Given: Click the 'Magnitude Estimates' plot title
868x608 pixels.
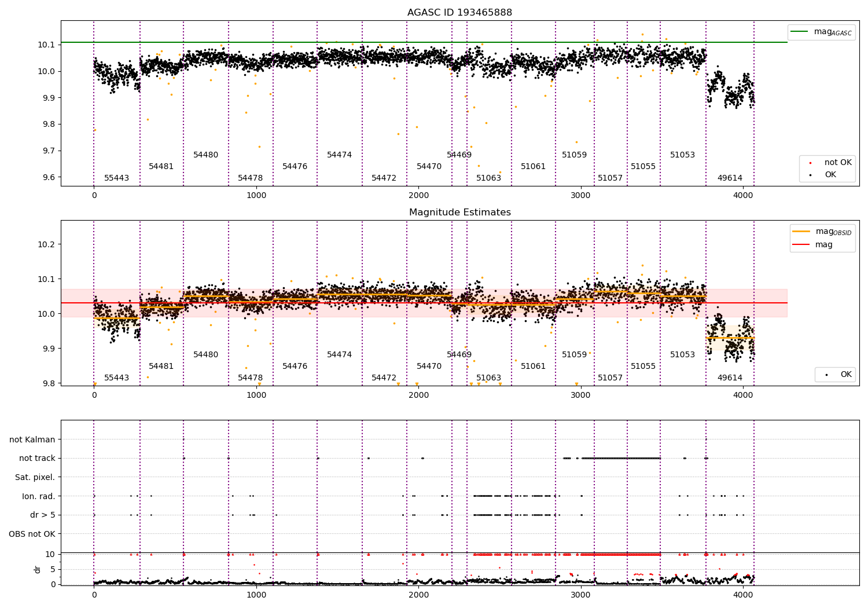Looking at the screenshot, I should [x=459, y=213].
